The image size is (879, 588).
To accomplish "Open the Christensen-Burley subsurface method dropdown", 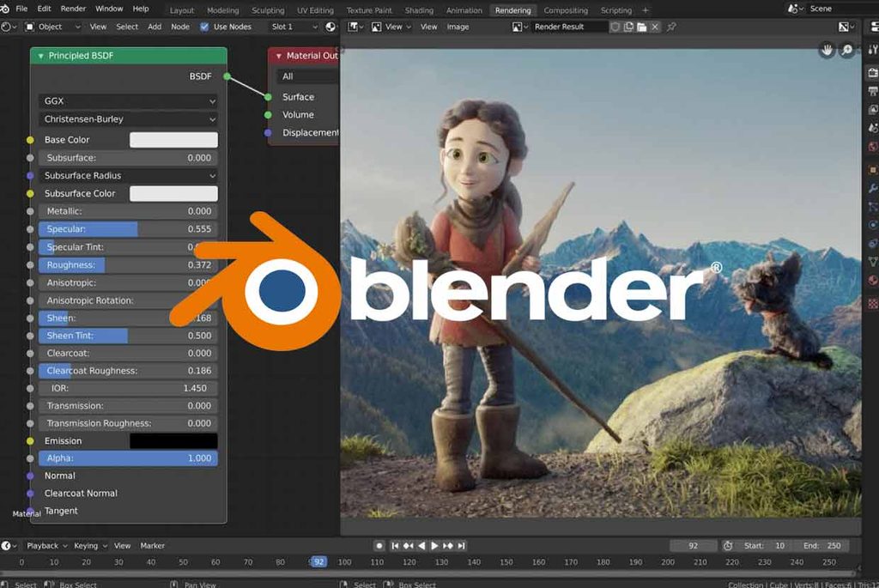I will [129, 118].
